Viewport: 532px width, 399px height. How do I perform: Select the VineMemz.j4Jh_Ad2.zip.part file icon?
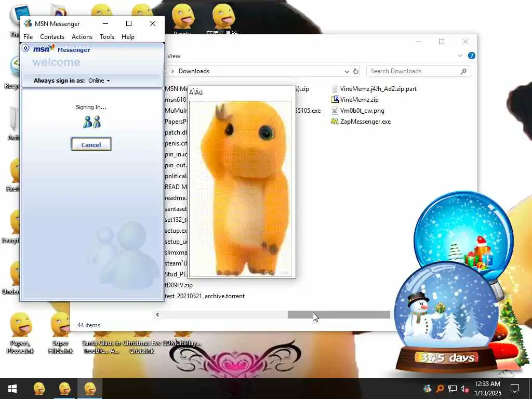(335, 89)
